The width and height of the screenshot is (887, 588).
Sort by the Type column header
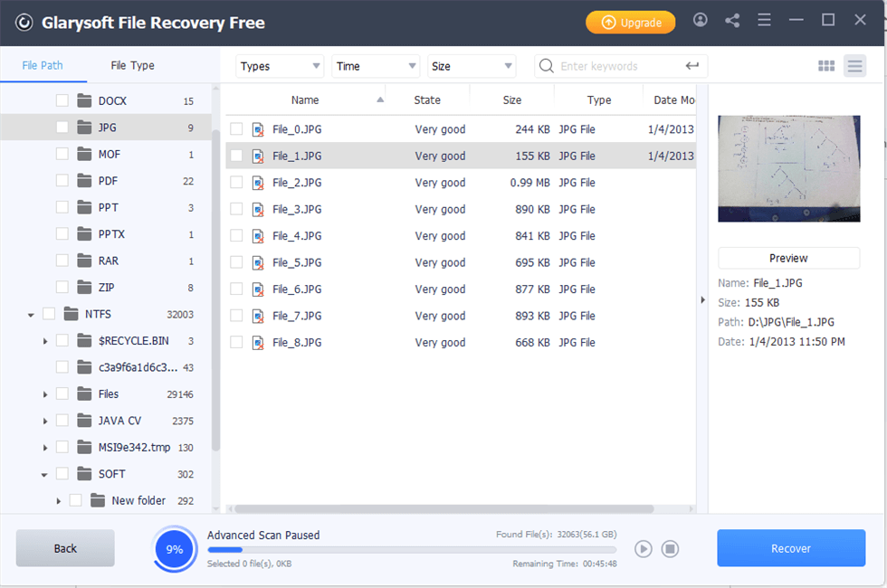(x=599, y=100)
